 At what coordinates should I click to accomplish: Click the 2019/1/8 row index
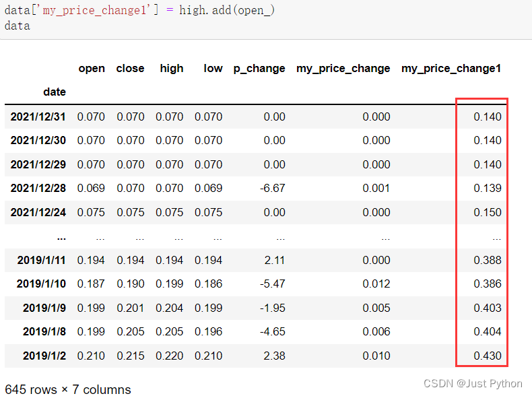click(44, 332)
